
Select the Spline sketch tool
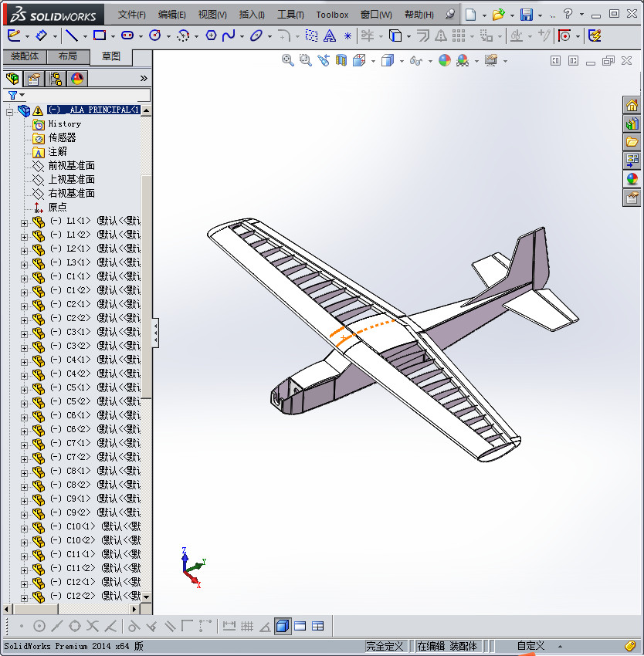coord(229,36)
